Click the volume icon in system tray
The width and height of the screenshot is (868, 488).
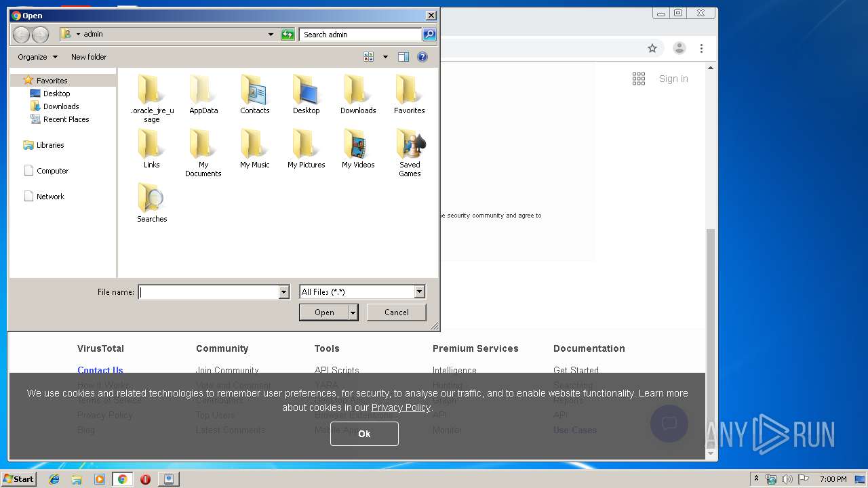pyautogui.click(x=787, y=479)
